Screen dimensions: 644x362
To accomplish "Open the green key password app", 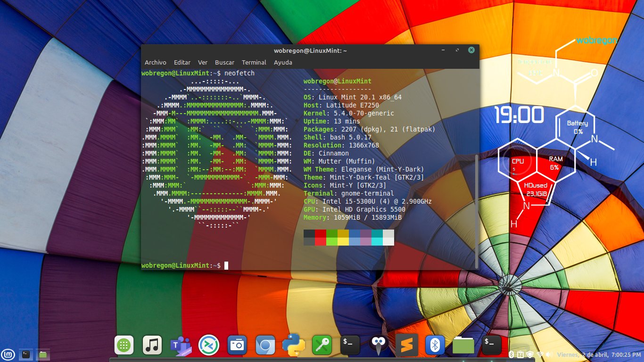I will click(322, 346).
